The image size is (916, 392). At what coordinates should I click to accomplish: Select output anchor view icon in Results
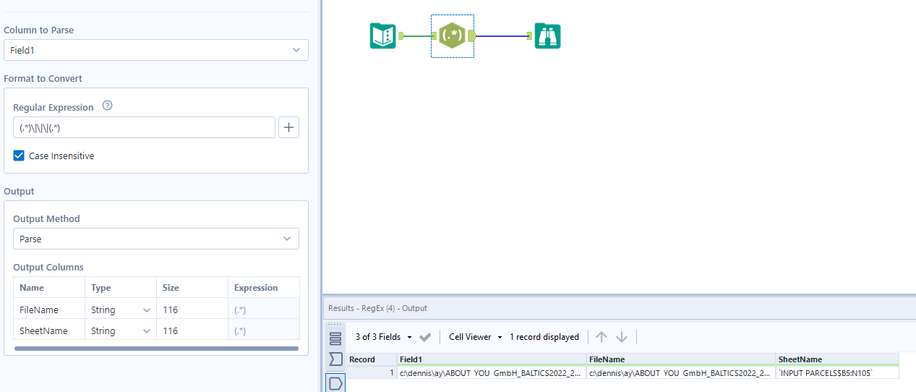[335, 383]
